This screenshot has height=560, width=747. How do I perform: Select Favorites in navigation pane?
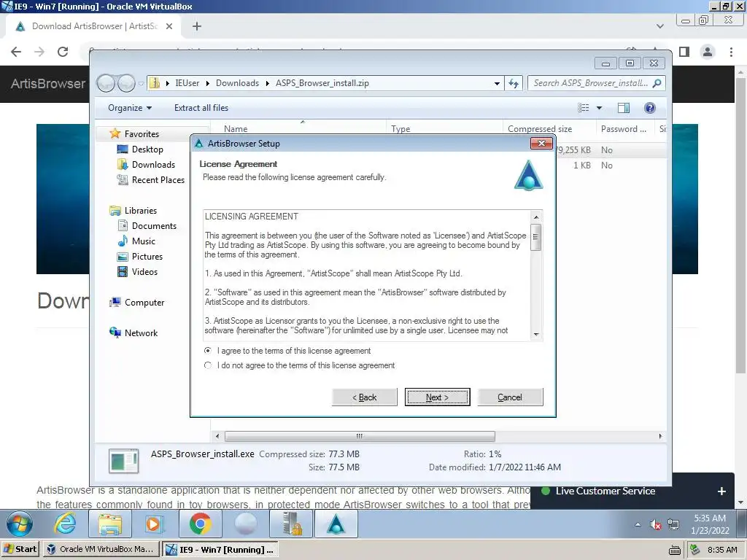142,134
